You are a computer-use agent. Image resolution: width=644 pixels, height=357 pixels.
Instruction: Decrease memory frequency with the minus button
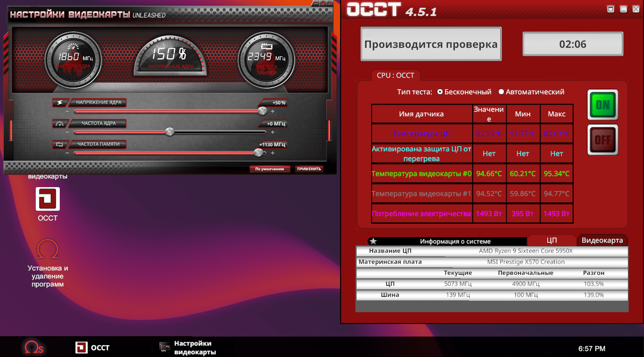click(x=67, y=153)
